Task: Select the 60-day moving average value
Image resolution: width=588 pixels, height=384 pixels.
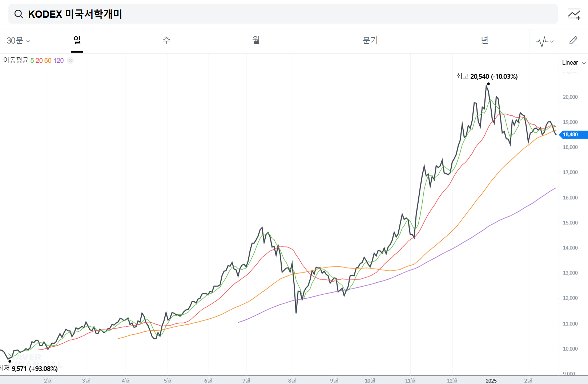Action: [48, 61]
